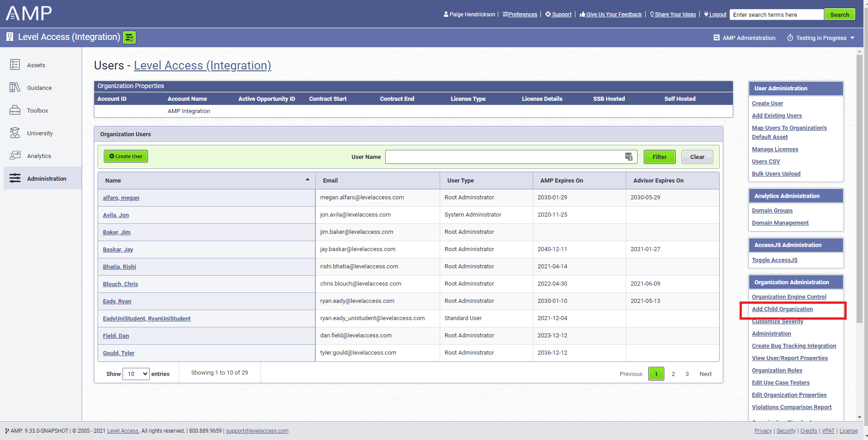Click the AMP logo
Screen dimensions: 868x440
(x=29, y=13)
